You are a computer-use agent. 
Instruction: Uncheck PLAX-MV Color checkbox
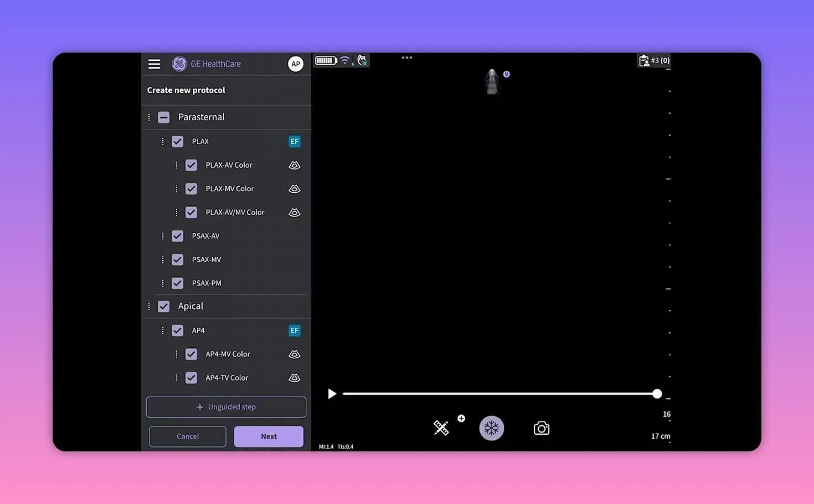191,189
